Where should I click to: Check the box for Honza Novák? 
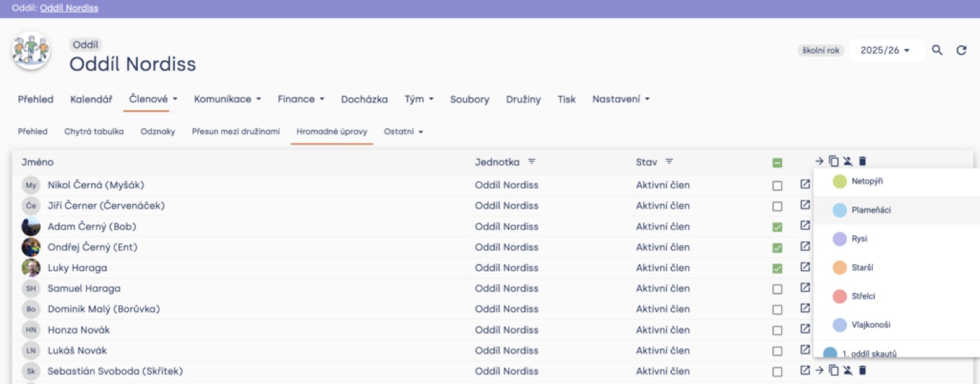coord(777,330)
